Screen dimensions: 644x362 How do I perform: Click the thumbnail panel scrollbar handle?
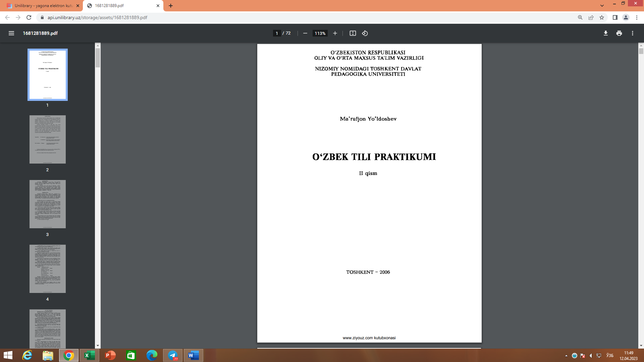click(98, 58)
